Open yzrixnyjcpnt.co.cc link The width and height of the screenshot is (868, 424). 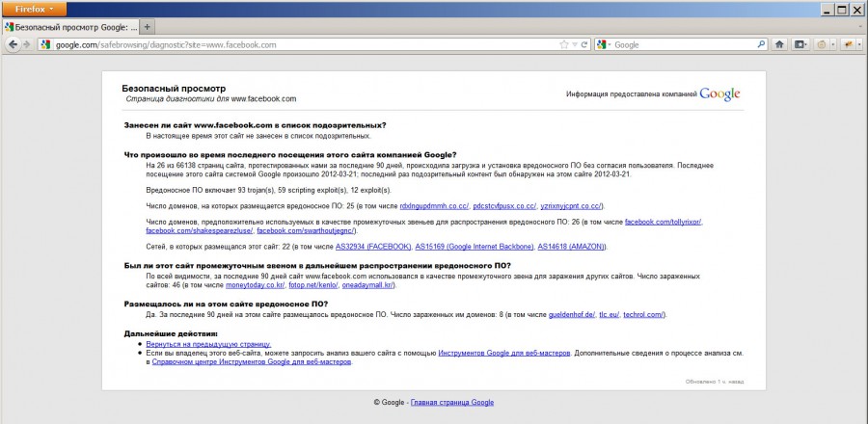[x=571, y=206]
